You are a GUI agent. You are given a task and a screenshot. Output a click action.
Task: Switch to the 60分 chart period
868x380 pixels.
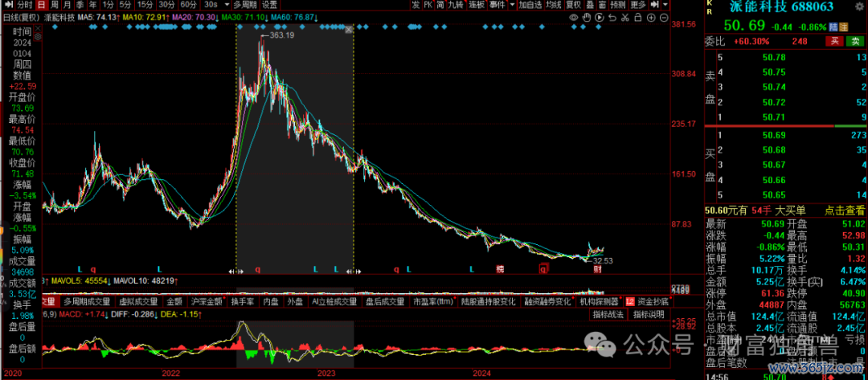point(188,5)
